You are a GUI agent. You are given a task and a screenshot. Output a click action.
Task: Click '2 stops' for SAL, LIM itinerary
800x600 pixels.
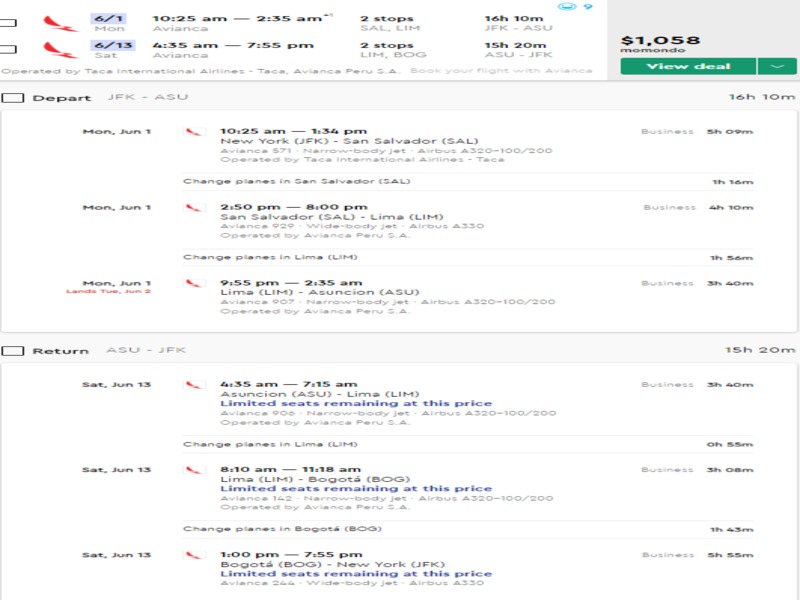[387, 19]
